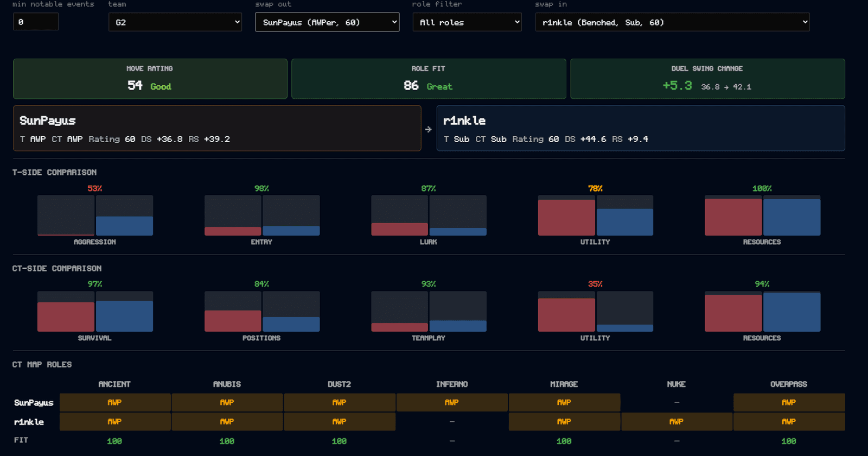Open the SunPayus player card
868x456 pixels.
(217, 128)
